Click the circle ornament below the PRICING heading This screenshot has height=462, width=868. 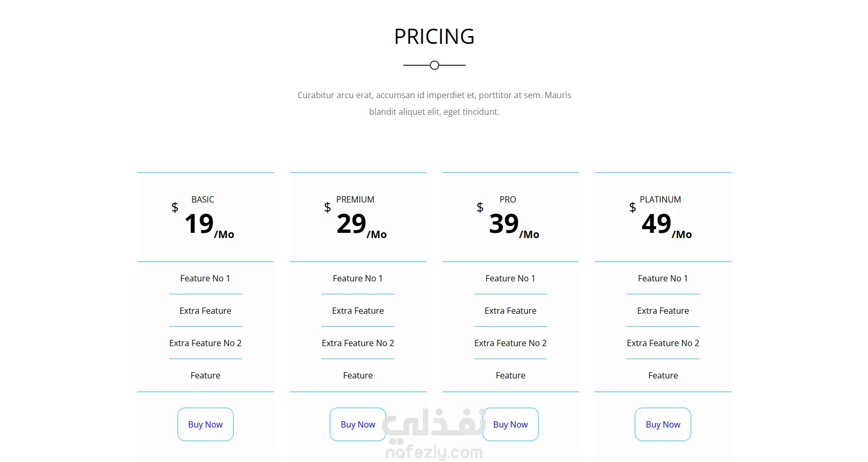[x=435, y=65]
